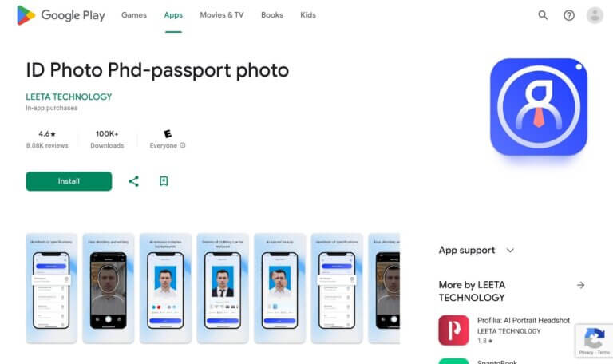View the suit clothing replacement screenshot
Image resolution: width=613 pixels, height=364 pixels.
223,288
